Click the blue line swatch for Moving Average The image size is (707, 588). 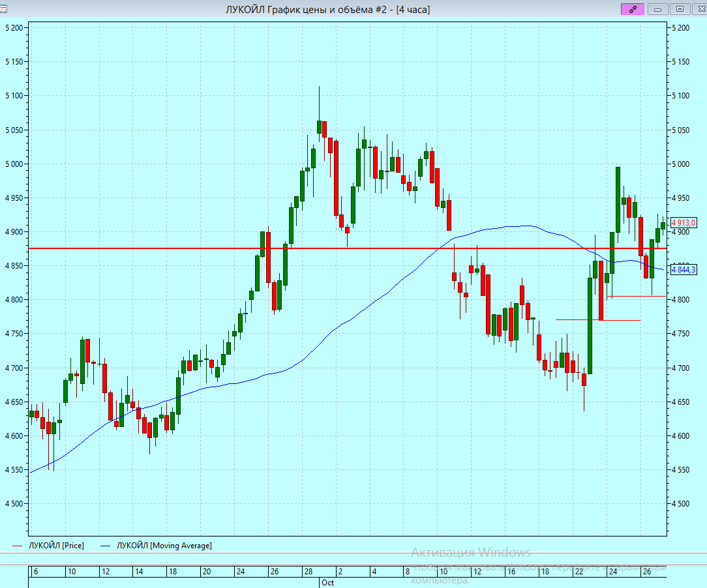[x=105, y=546]
